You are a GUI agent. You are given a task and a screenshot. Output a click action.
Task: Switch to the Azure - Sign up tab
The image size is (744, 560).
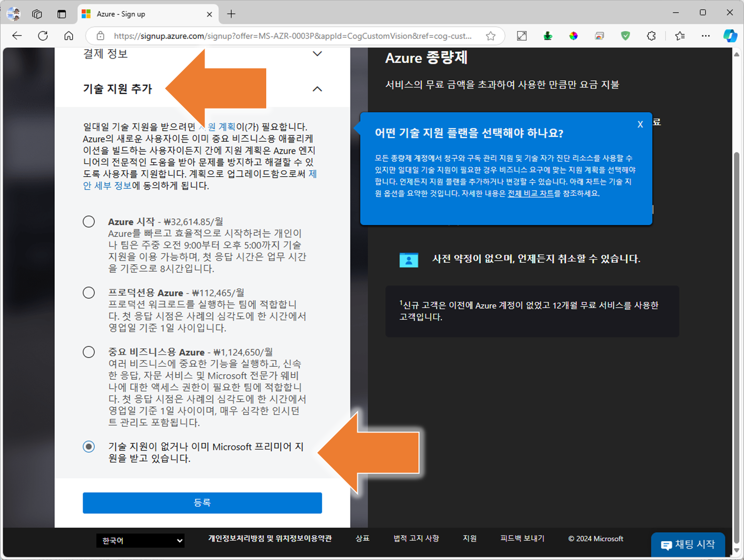pos(147,14)
